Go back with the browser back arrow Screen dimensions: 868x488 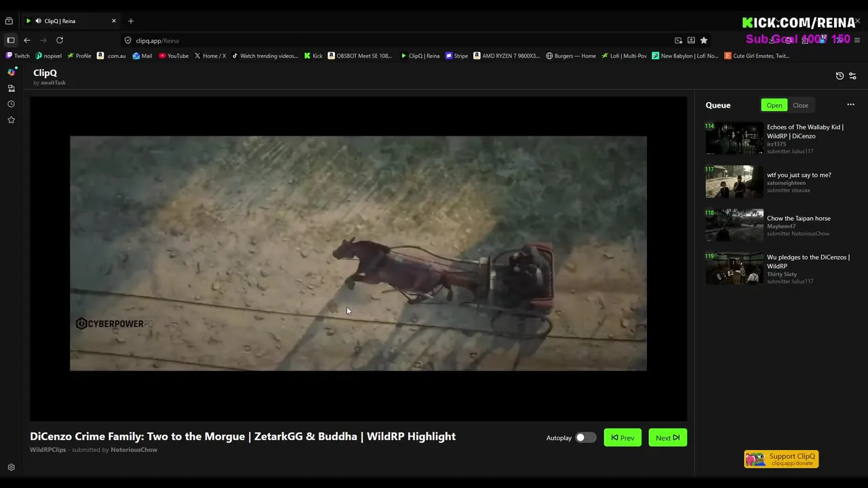[27, 40]
